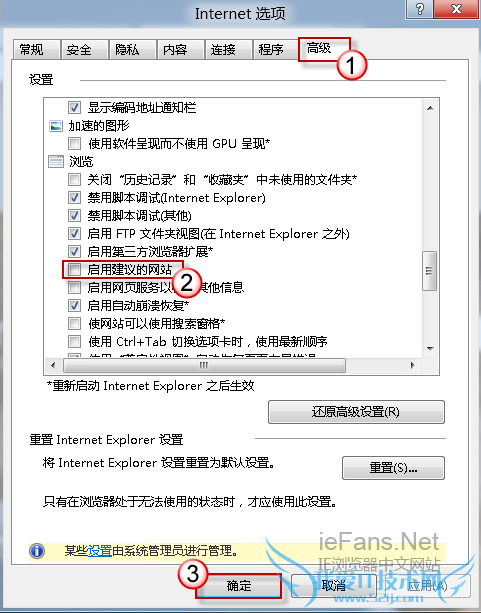Click the blue info icon near admin notice

[37, 551]
